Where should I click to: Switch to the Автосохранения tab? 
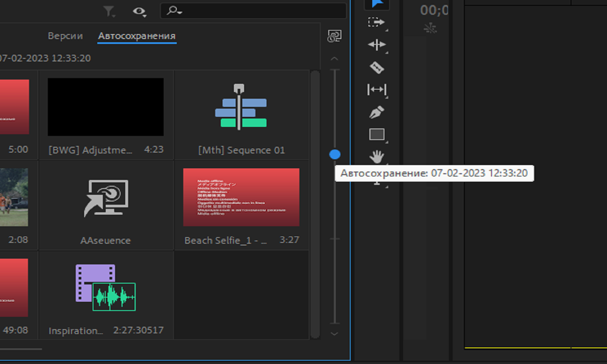[137, 36]
